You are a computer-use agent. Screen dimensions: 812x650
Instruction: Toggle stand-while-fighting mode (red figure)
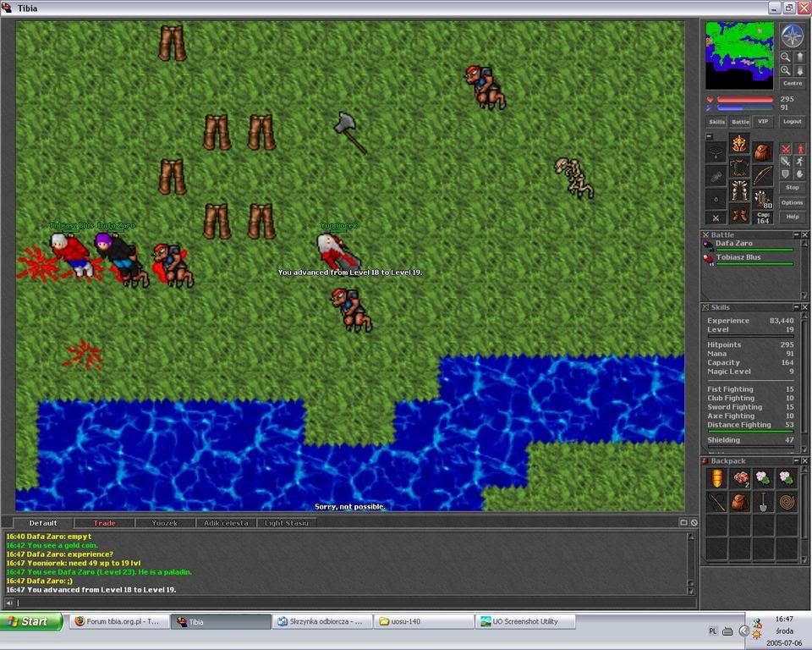click(x=799, y=149)
